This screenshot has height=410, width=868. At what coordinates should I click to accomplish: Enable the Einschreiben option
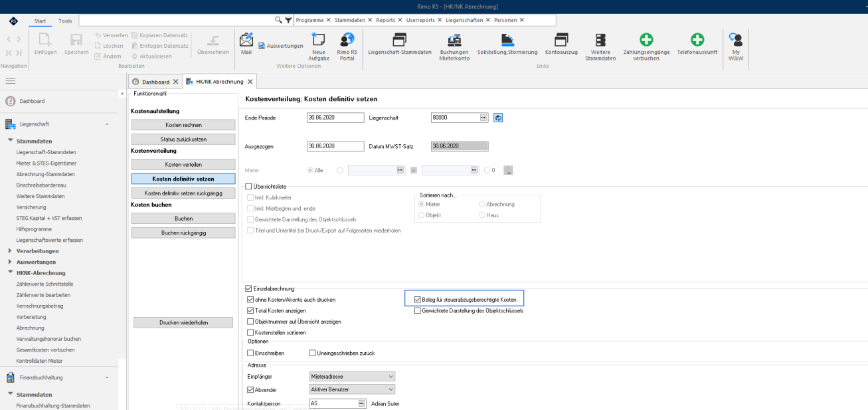(250, 353)
